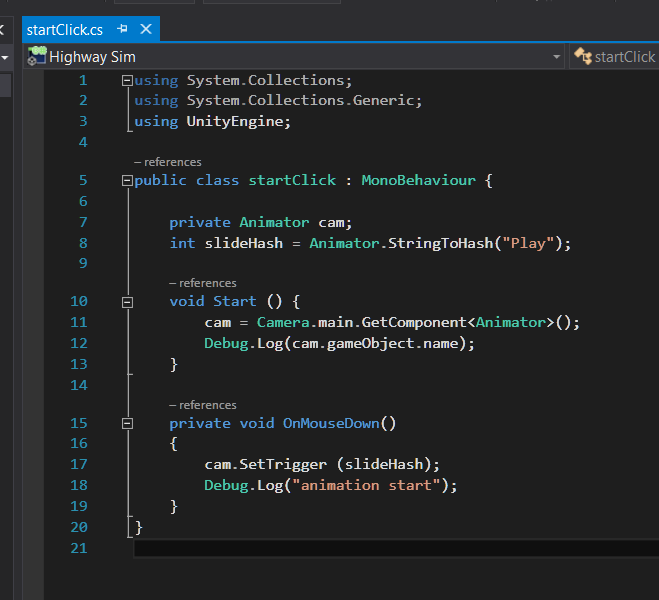
Task: Pin the startClick.cs tab
Action: pos(122,29)
